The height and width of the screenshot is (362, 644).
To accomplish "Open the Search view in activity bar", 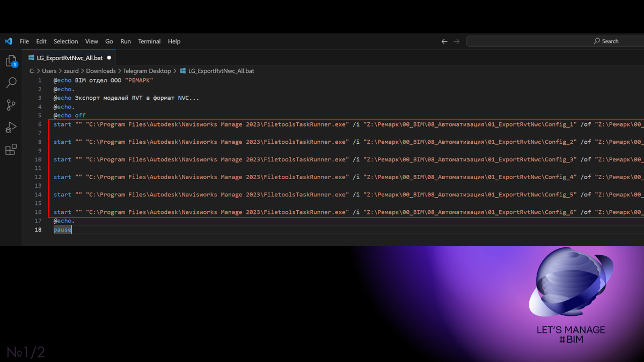I will click(x=11, y=83).
